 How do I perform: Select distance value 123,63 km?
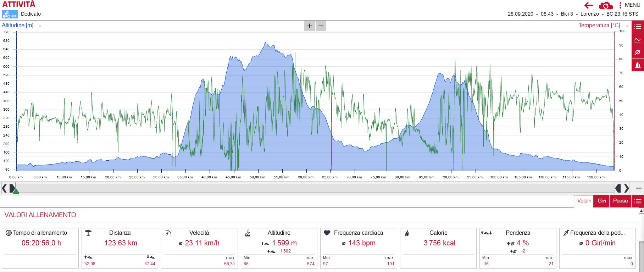click(121, 243)
